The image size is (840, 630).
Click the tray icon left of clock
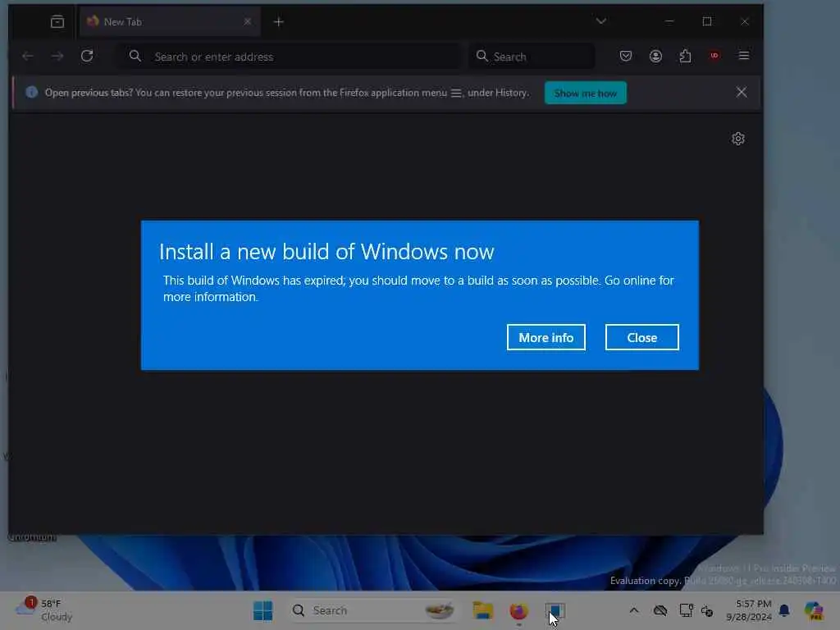(x=707, y=610)
